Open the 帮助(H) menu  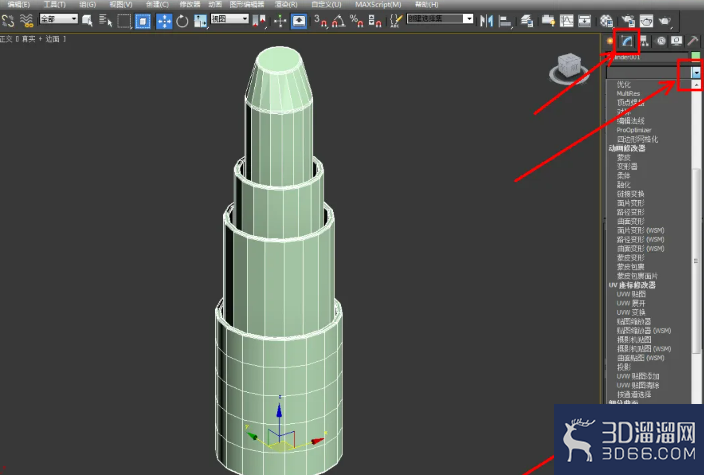pos(427,4)
